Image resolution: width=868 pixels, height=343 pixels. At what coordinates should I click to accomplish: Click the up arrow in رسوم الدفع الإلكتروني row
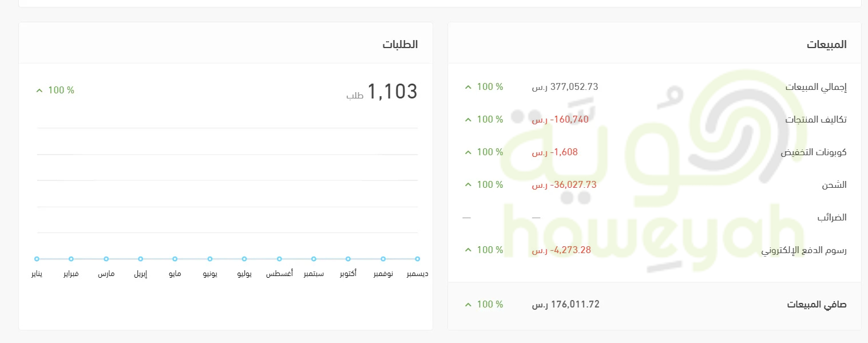tap(468, 250)
